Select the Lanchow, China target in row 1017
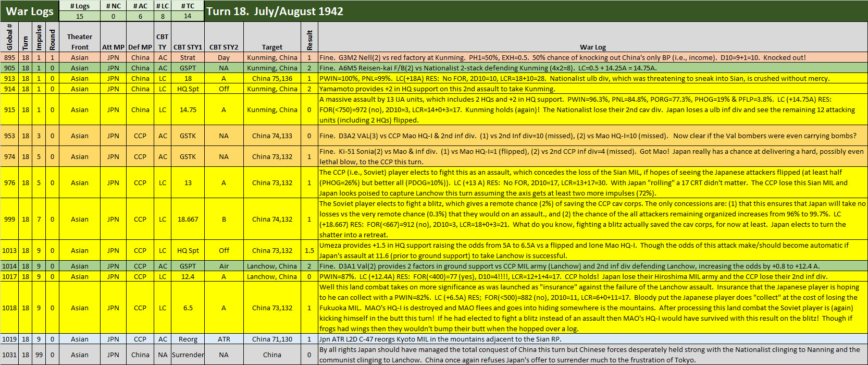The height and width of the screenshot is (365, 868). coord(272,276)
